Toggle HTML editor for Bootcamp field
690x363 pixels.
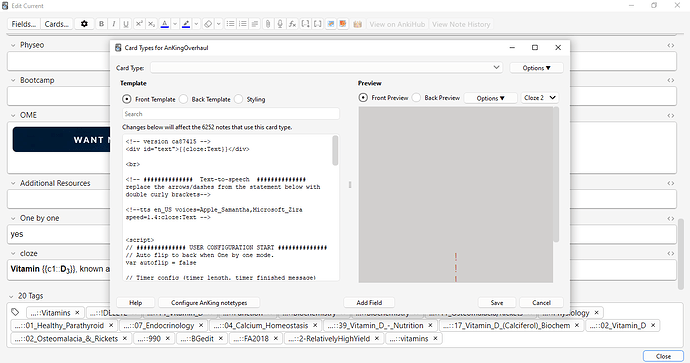point(671,80)
